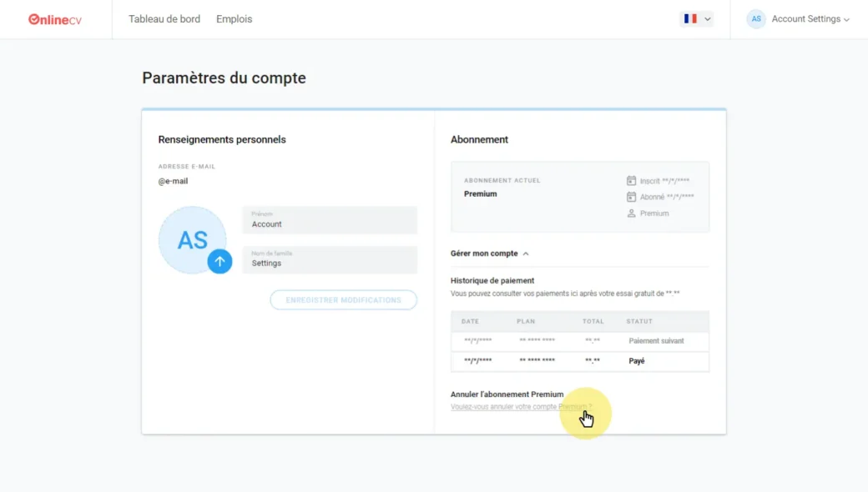Open the French flag language selector
868x492 pixels.
click(697, 19)
